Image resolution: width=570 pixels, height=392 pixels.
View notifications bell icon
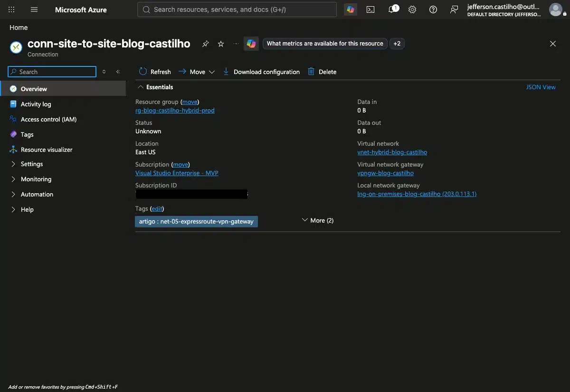393,9
